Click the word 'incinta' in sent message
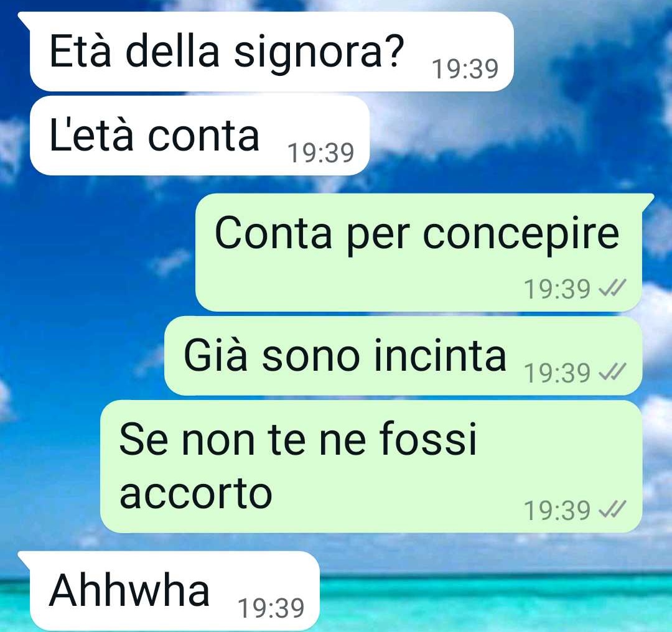 440,356
